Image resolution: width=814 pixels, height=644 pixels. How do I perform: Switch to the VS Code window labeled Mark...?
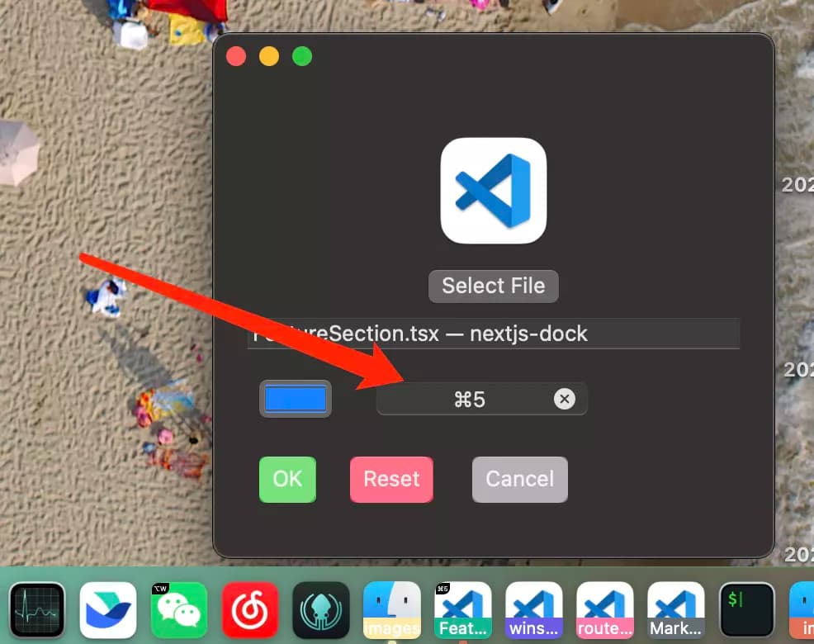[676, 609]
